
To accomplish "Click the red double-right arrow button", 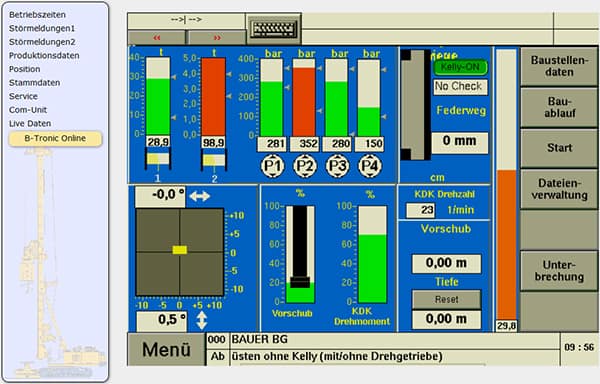I will pos(217,37).
